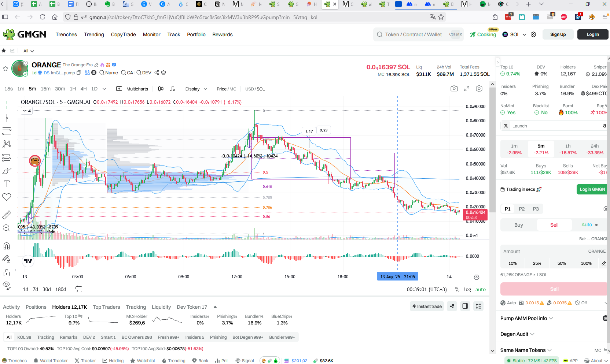Open the Trending menu
This screenshot has width=610, height=364.
(x=94, y=34)
